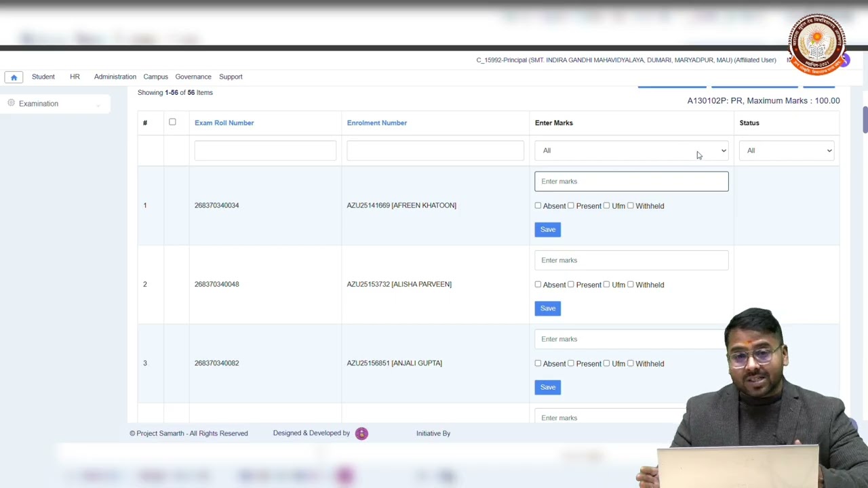
Task: Click roll number 268370340048
Action: point(216,284)
